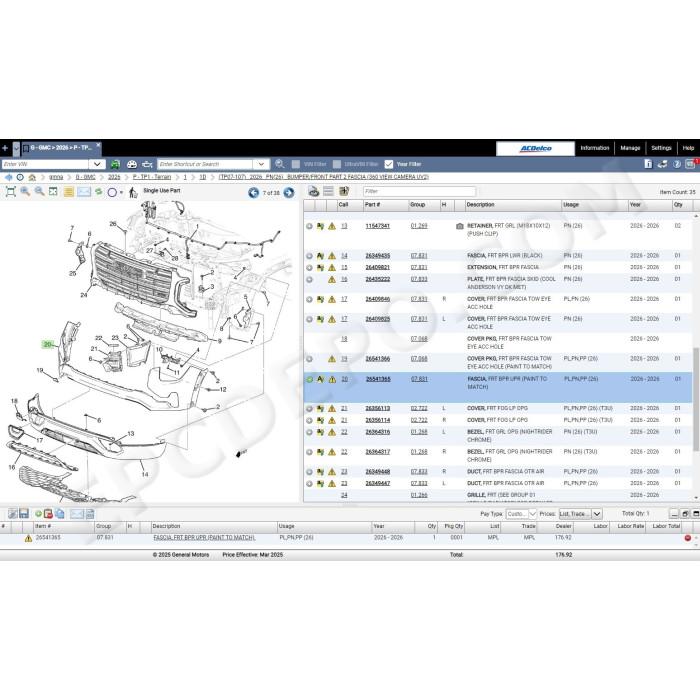Open the Pay Type dropdown

521,514
